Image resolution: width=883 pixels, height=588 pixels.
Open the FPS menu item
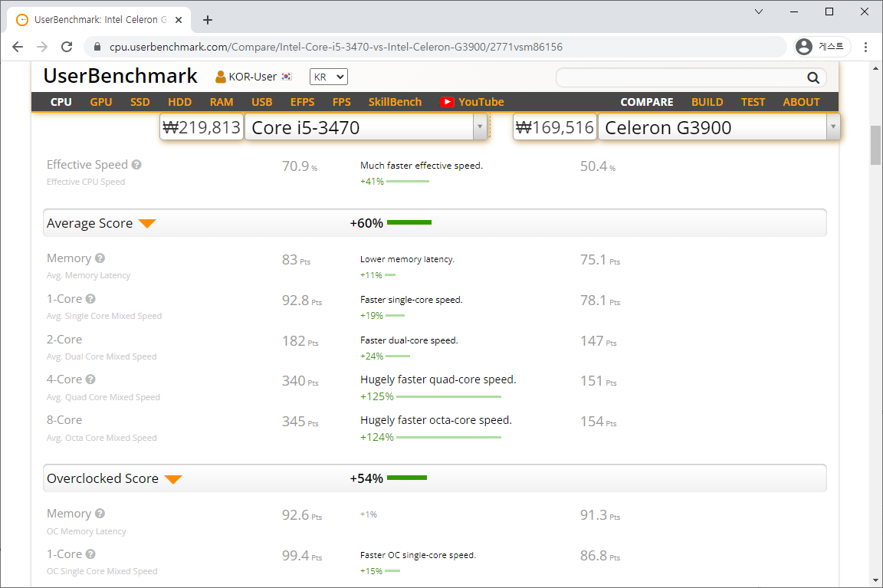click(x=341, y=102)
